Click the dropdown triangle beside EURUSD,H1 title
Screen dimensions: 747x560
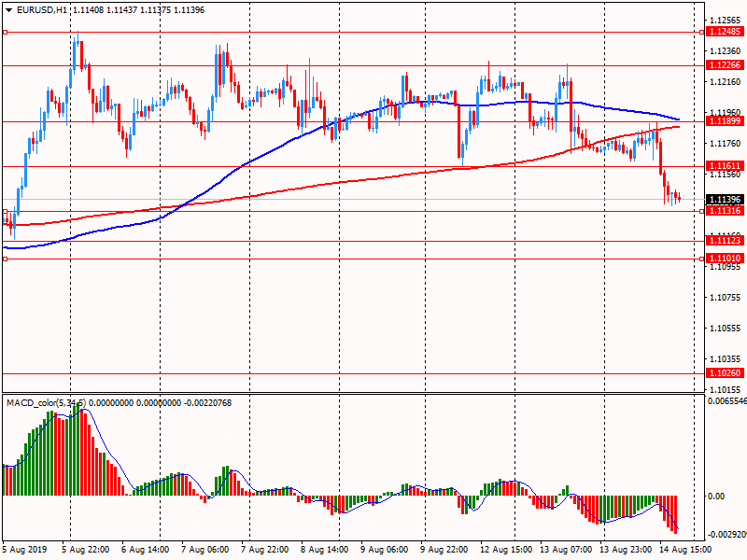click(x=8, y=9)
